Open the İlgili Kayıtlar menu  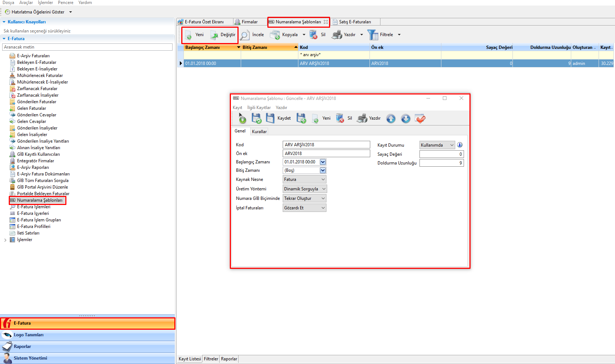259,108
